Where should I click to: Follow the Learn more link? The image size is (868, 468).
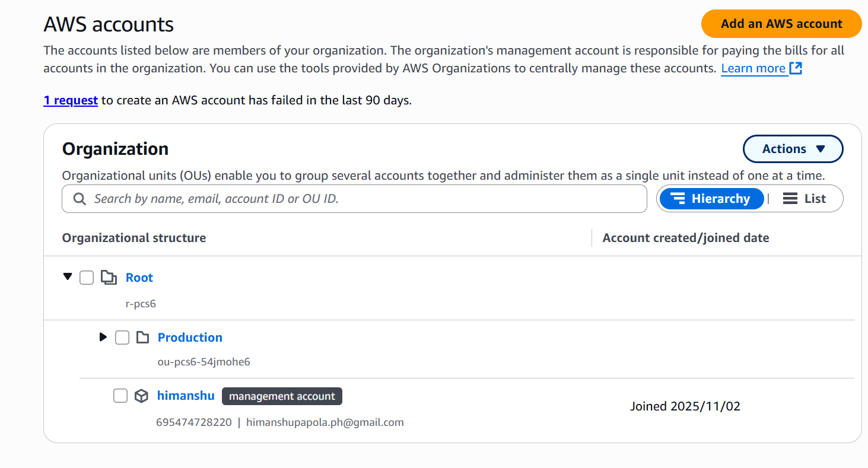pos(753,68)
